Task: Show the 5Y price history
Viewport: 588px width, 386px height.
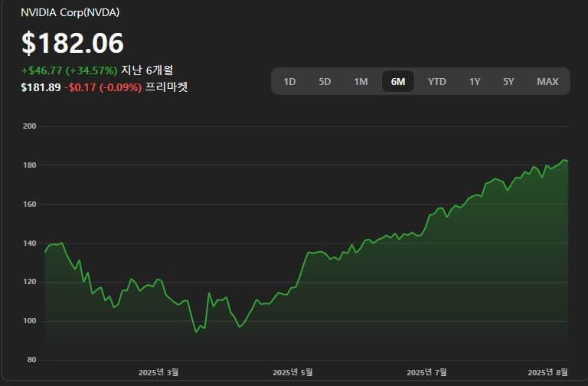Action: (508, 81)
